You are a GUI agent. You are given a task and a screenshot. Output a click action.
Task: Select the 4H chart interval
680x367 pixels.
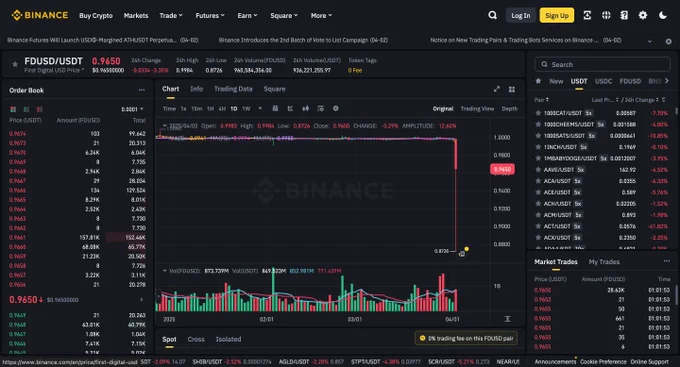222,109
